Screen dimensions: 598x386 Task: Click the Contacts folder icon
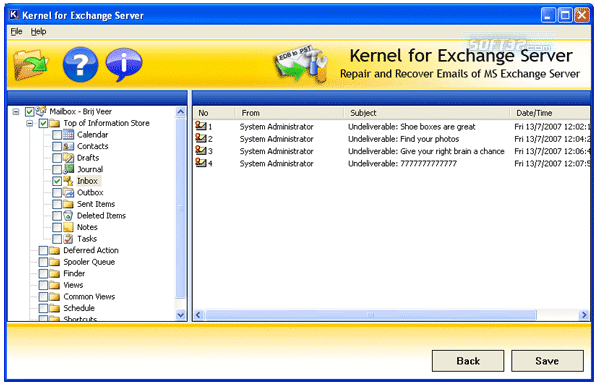click(x=68, y=146)
